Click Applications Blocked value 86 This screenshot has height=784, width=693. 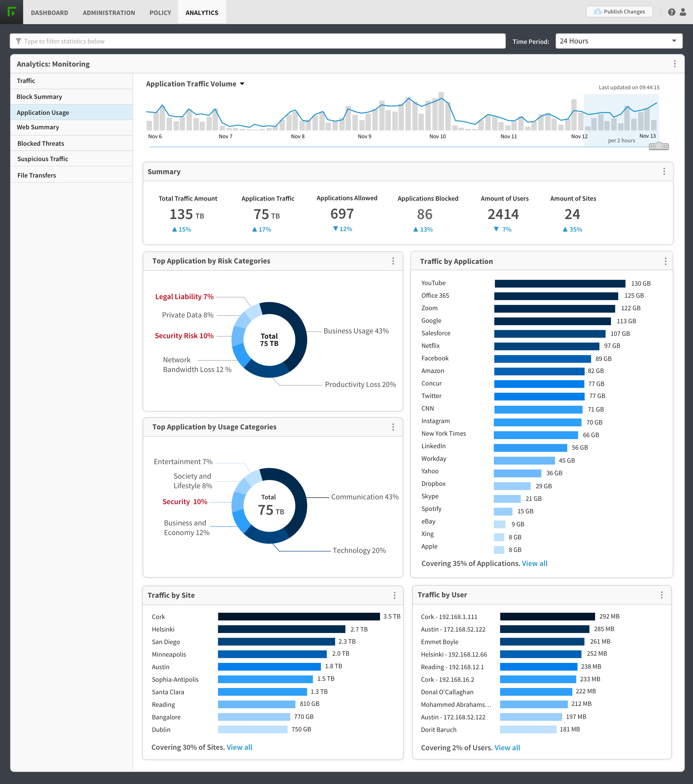424,214
